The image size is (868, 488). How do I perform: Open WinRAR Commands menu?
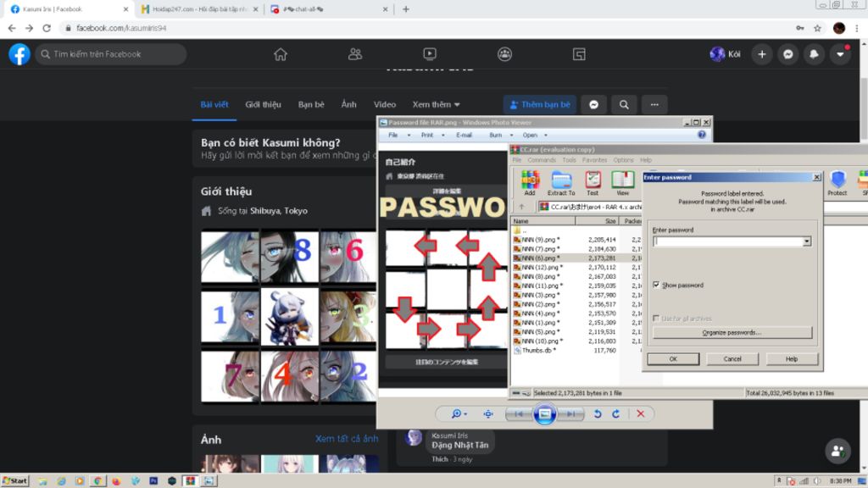(542, 160)
